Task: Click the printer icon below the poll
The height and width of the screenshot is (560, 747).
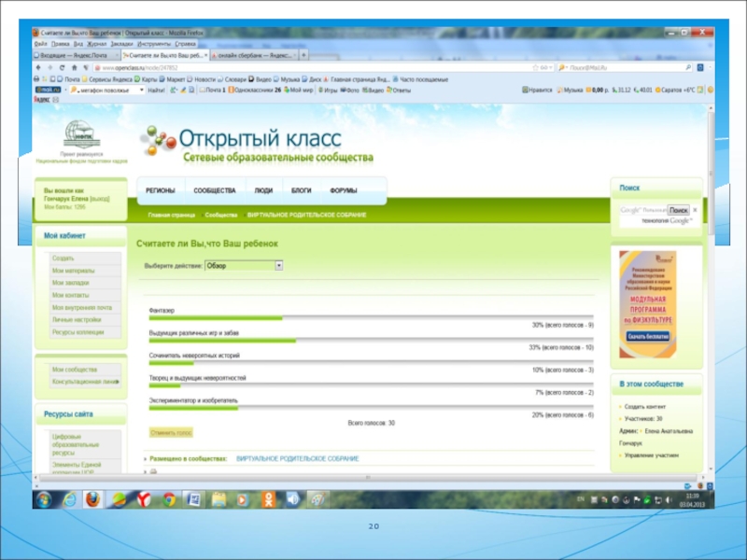Action: pyautogui.click(x=153, y=471)
